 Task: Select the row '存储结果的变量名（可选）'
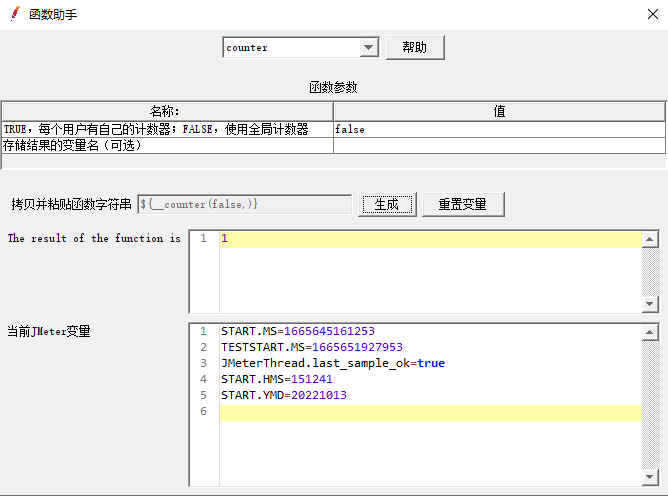[x=167, y=145]
